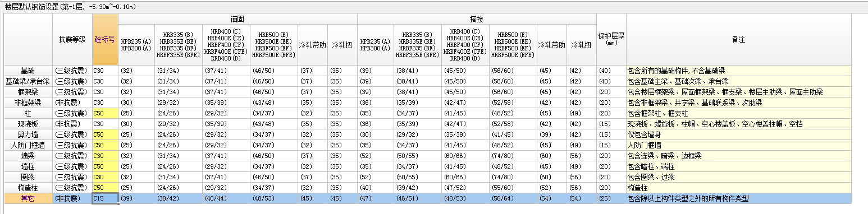Screen dimensions: 868x214
Task: Select the 锚固 冷轧扭 column header
Action: pos(342,45)
